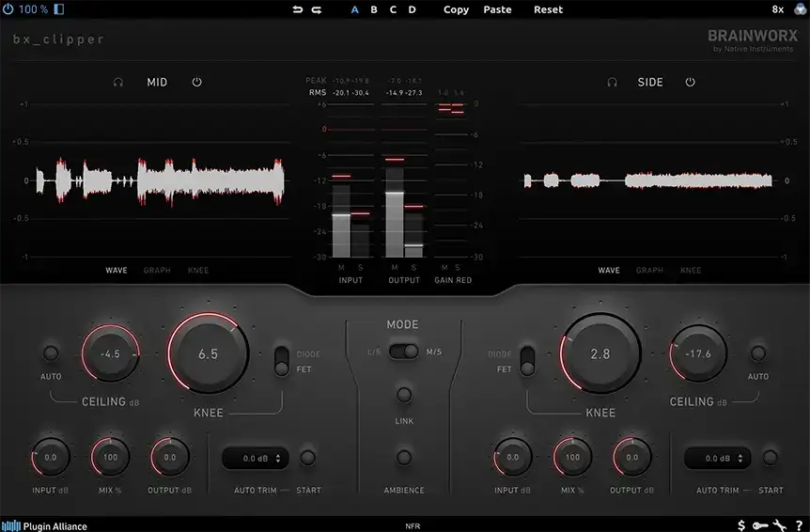Click the dollar sign store icon
The width and height of the screenshot is (810, 532).
(741, 524)
